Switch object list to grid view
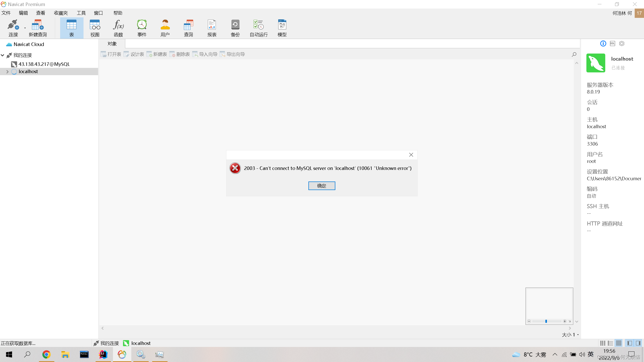644x362 pixels. coord(602,343)
